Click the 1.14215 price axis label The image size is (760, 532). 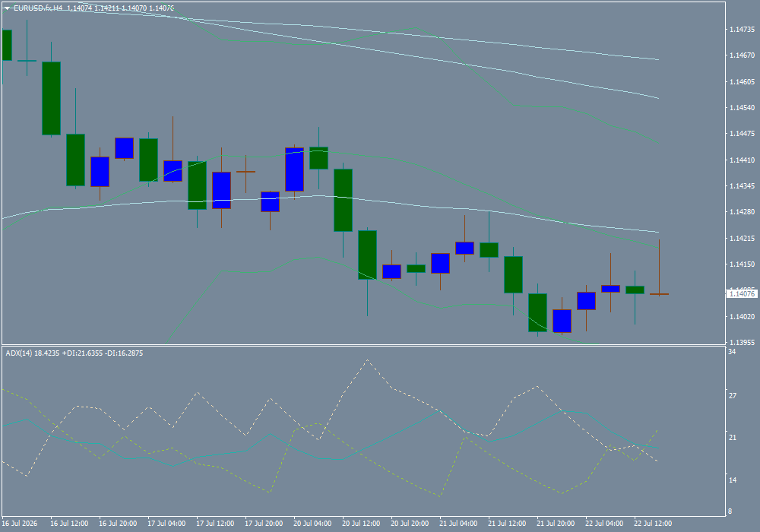742,239
